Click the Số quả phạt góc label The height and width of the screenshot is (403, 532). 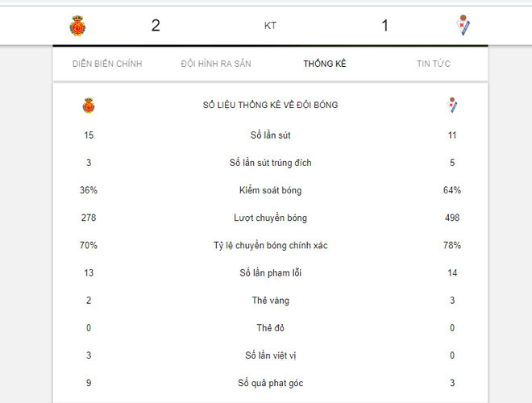[x=270, y=383]
